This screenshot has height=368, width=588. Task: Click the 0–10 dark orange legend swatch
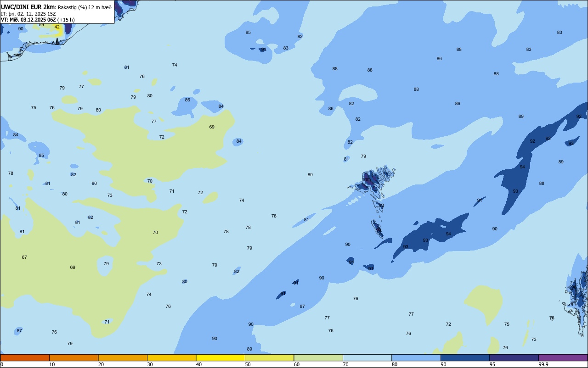[x=25, y=357]
